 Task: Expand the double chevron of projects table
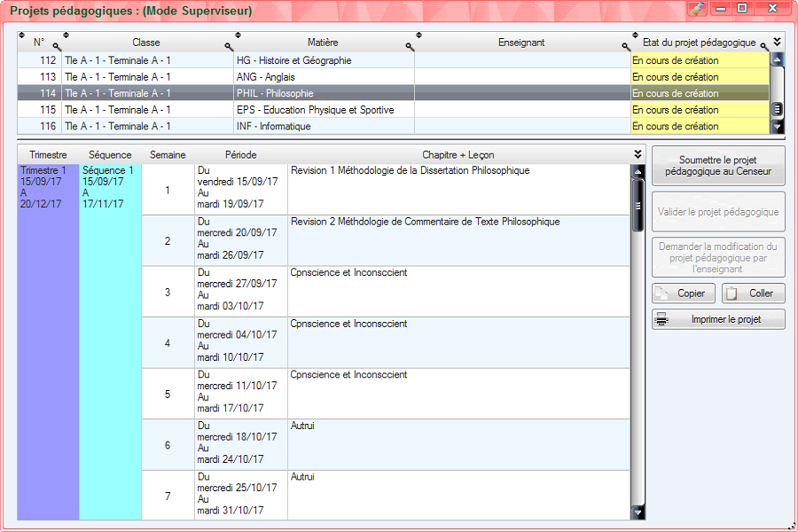pos(777,42)
